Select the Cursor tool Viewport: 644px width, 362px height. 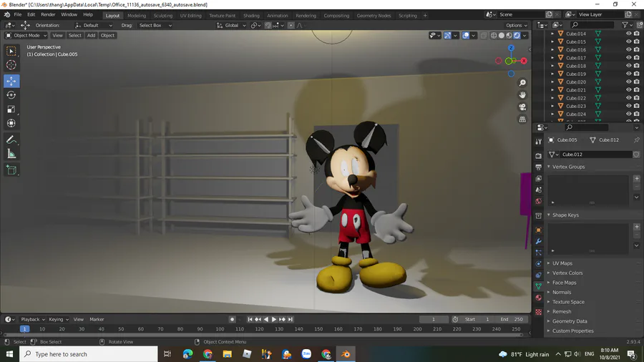11,65
